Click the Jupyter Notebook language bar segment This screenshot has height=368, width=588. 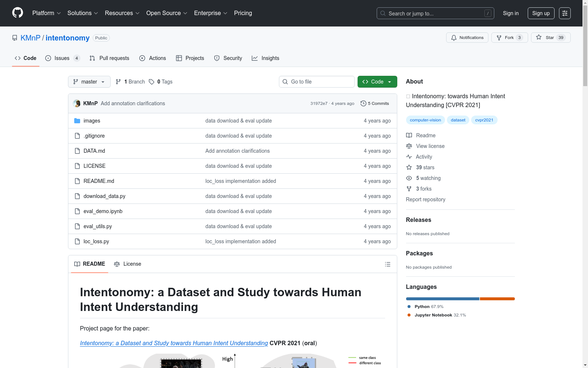497,299
